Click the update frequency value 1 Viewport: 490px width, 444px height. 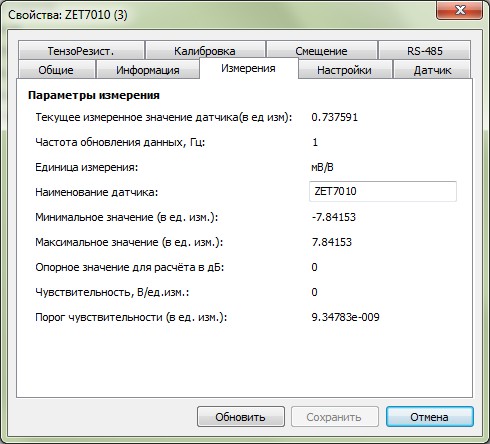point(315,142)
